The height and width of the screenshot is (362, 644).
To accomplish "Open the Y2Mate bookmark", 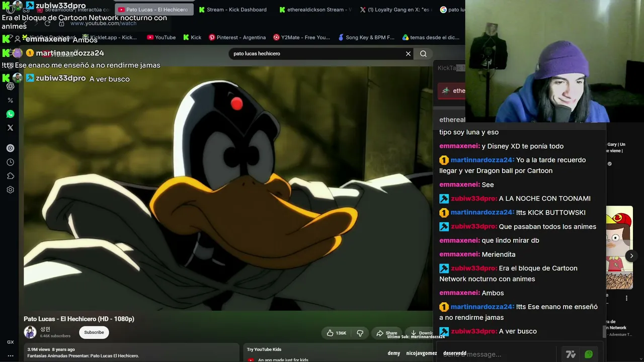I will point(301,37).
